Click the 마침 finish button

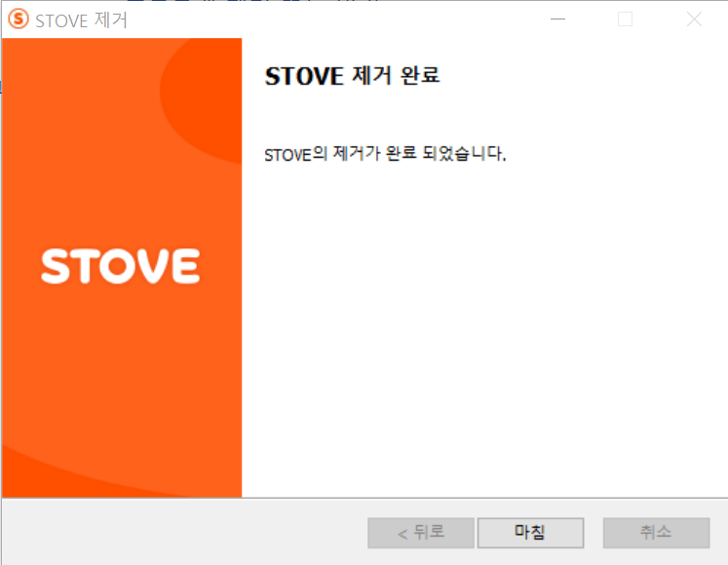[530, 533]
